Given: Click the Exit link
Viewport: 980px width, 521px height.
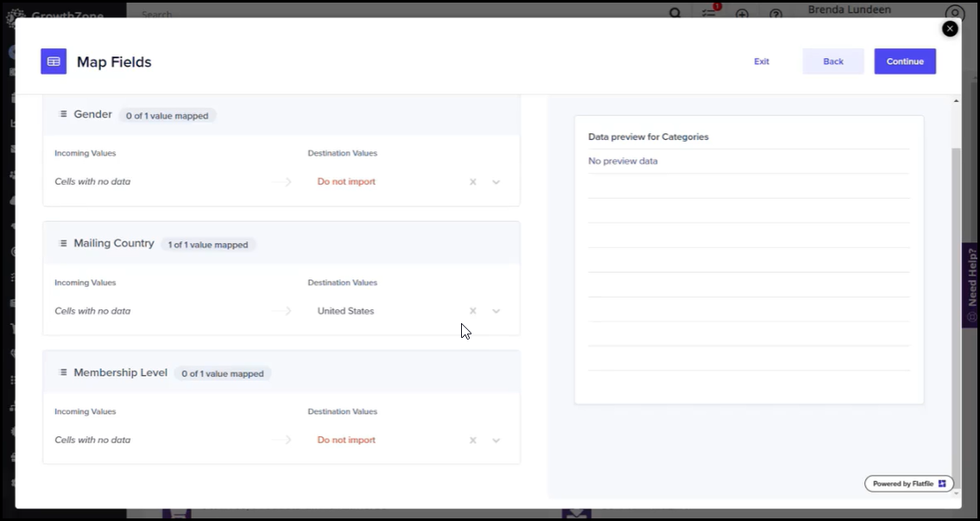Looking at the screenshot, I should coord(761,61).
